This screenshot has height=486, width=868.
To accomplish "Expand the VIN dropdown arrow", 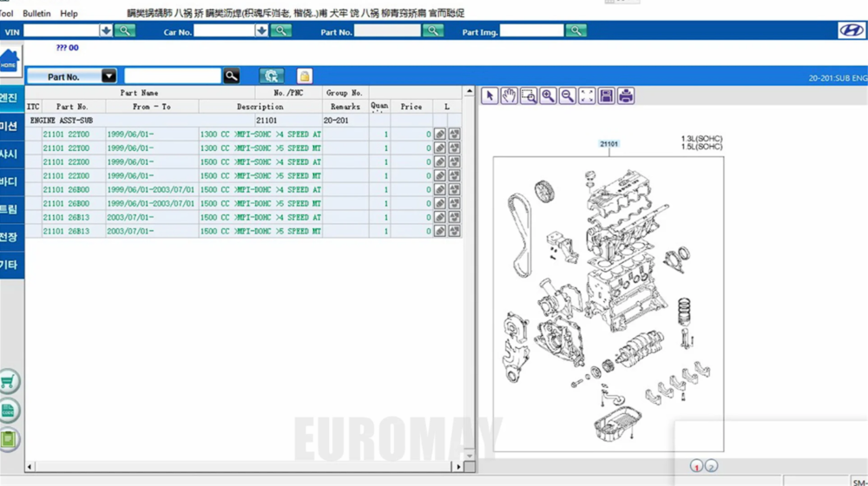I will [x=106, y=30].
